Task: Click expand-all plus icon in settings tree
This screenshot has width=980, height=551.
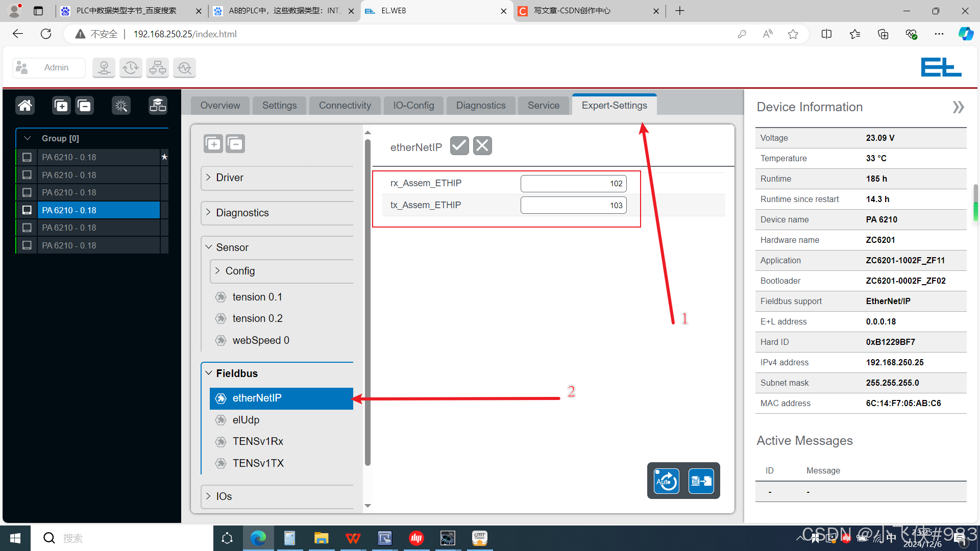Action: (x=213, y=144)
